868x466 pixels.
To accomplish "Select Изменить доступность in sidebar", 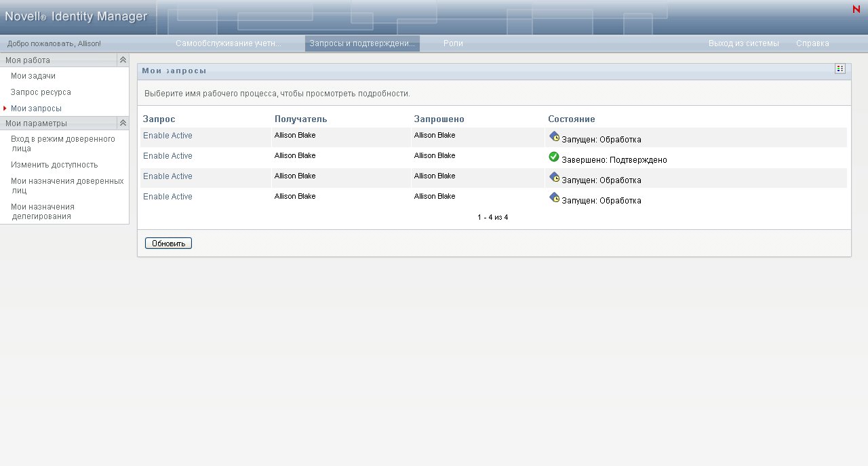I will click(x=54, y=165).
